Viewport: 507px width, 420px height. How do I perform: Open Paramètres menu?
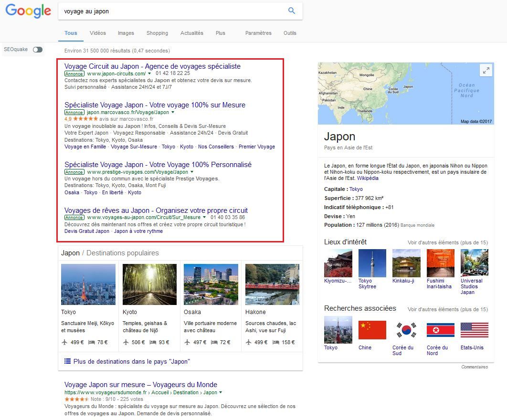tap(258, 33)
